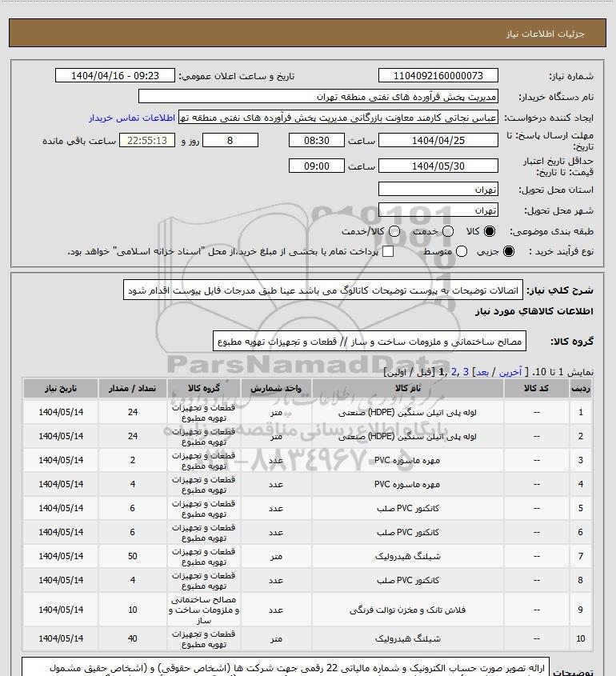
Task: Go to the بعد page link
Action: 482,372
